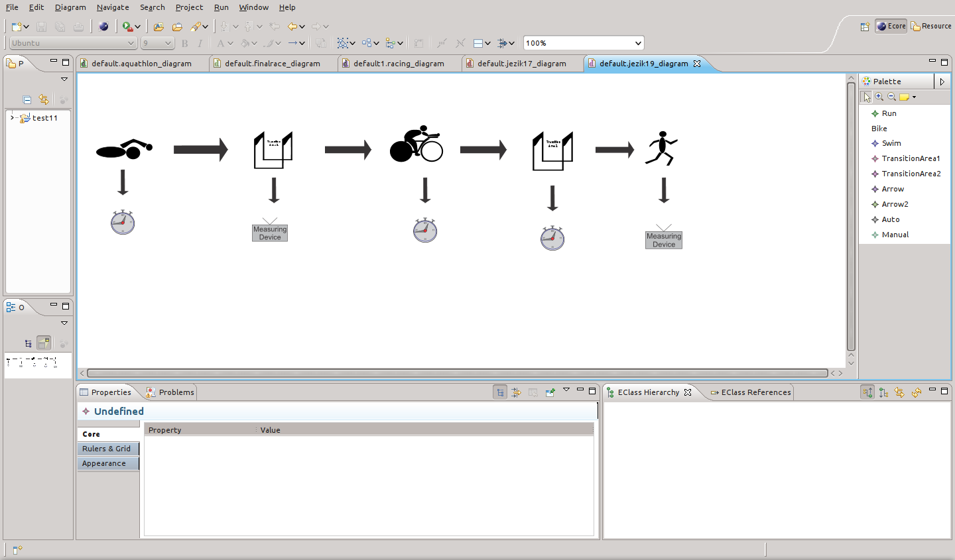955x560 pixels.
Task: Click the diagram horizontal scrollbar
Action: tap(458, 373)
